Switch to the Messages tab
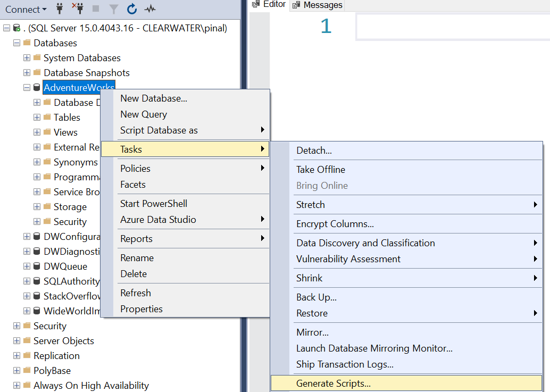 pyautogui.click(x=318, y=5)
